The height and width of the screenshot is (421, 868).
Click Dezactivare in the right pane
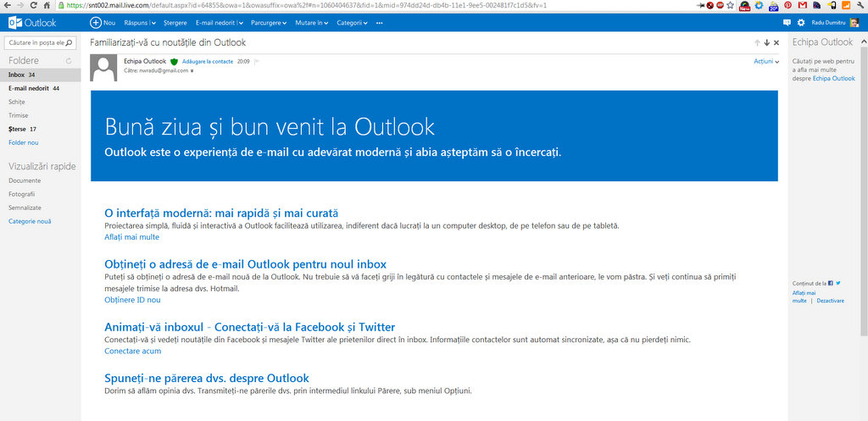click(831, 301)
